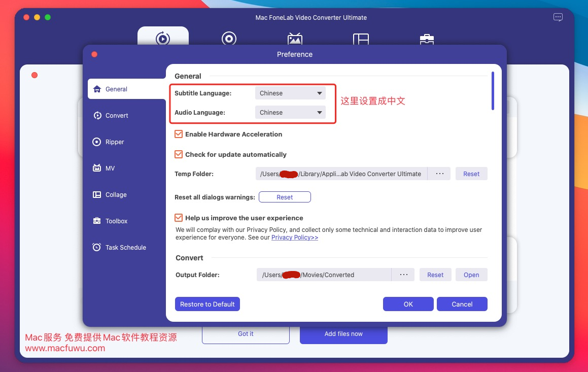Close the Preference dialog with red button
The image size is (588, 372).
94,54
